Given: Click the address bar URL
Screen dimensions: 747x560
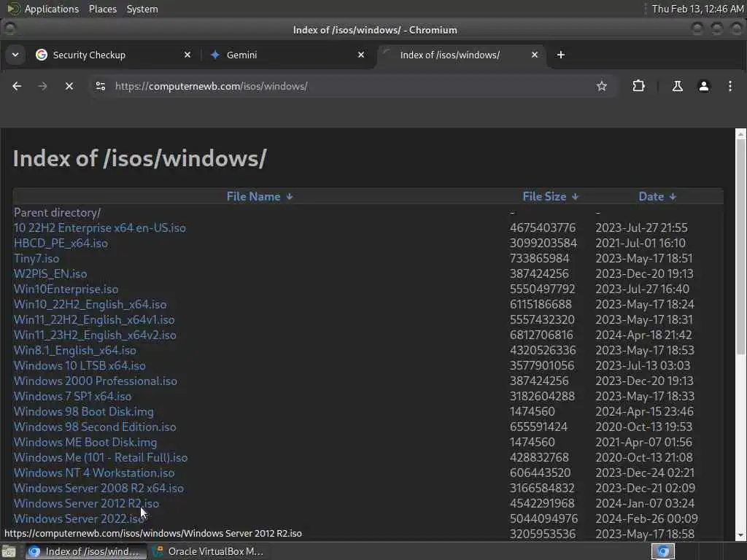Looking at the screenshot, I should [x=212, y=86].
